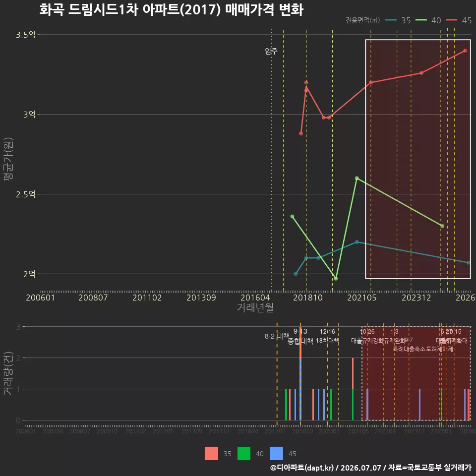The width and height of the screenshot is (476, 476).
Task: Click the green 40㎡ peak point at 2.6억
Action: pyautogui.click(x=357, y=178)
